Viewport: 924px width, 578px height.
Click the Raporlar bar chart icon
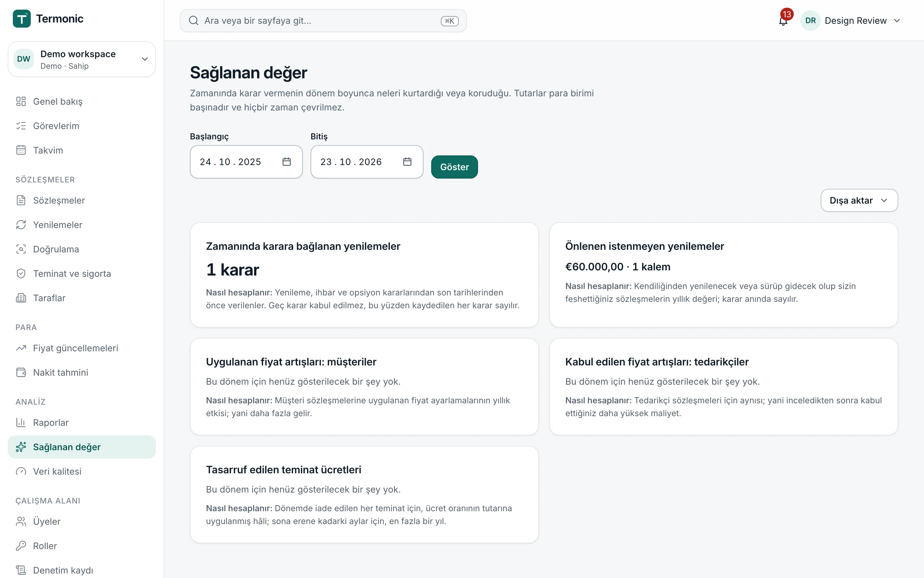pyautogui.click(x=21, y=423)
